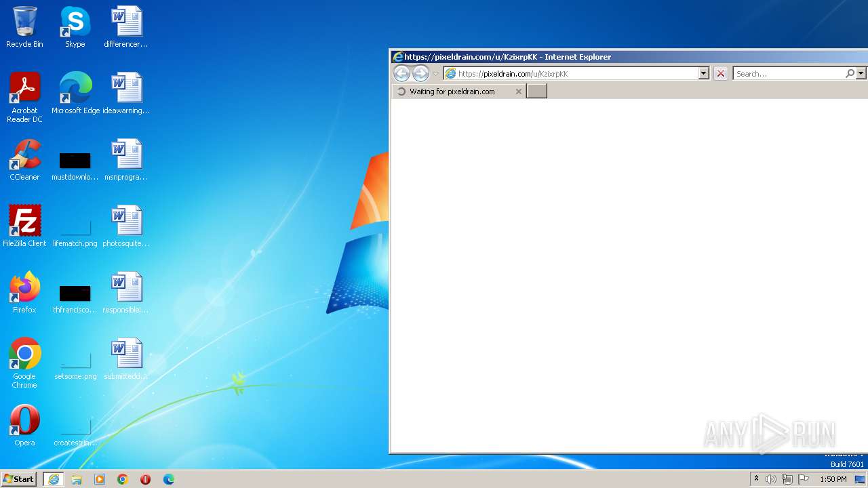868x488 pixels.
Task: Click Internet Explorer taskbar button
Action: 53,479
